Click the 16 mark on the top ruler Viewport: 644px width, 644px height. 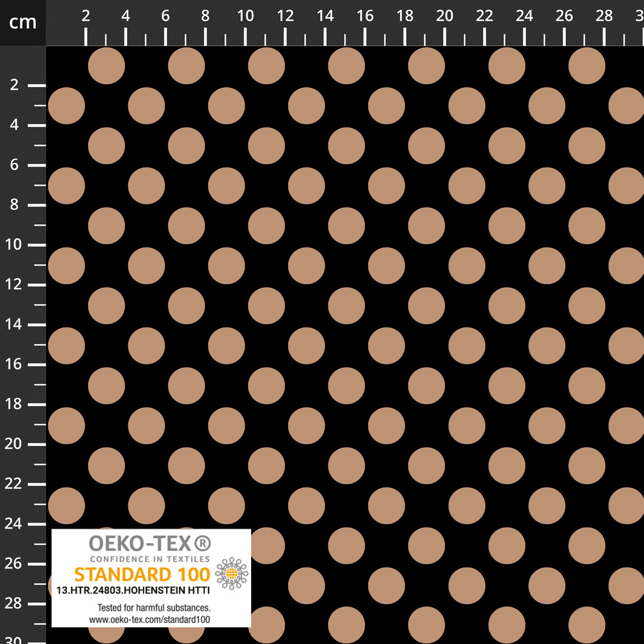(x=365, y=16)
